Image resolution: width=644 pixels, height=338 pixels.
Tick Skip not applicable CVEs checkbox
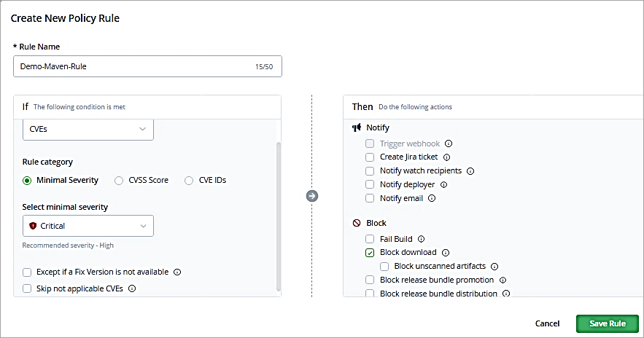(x=27, y=288)
